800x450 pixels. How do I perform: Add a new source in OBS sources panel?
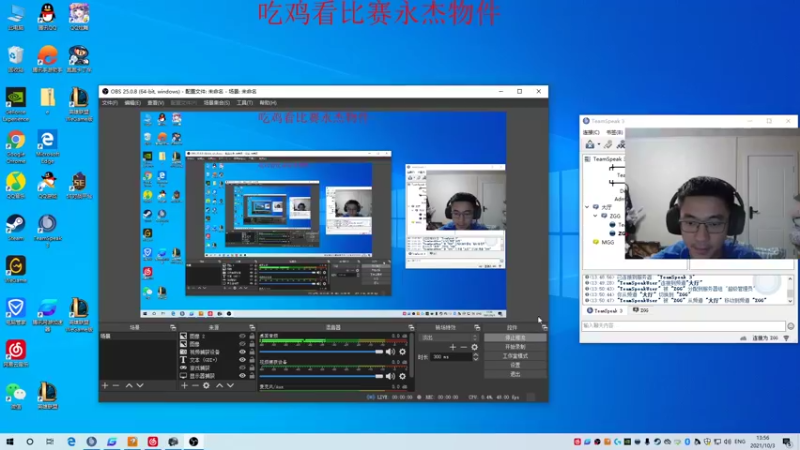[x=184, y=386]
